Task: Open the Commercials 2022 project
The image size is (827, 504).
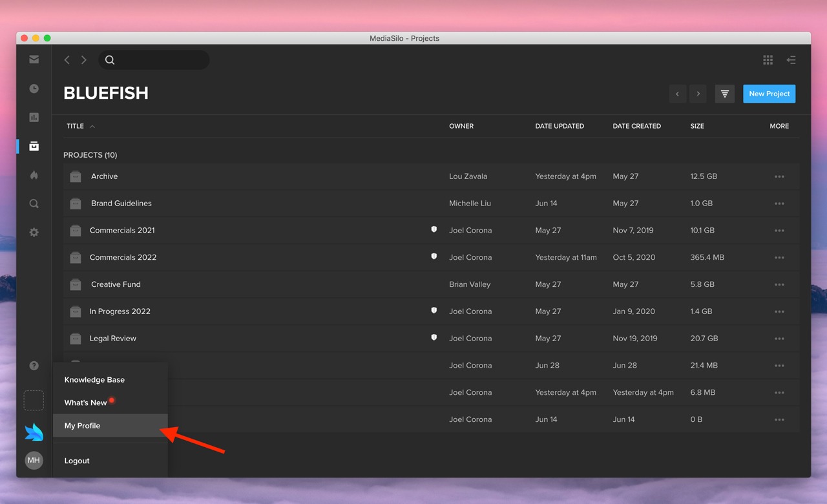Action: click(x=123, y=258)
